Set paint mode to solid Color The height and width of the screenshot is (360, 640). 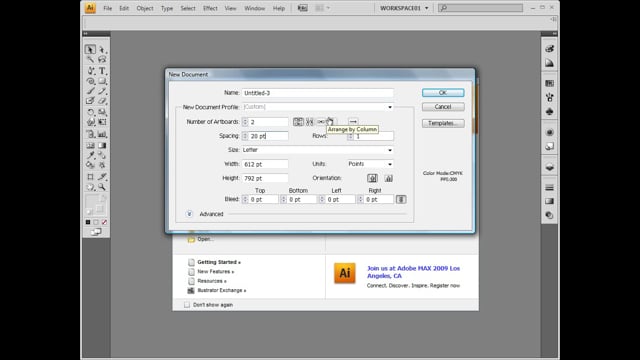88,222
